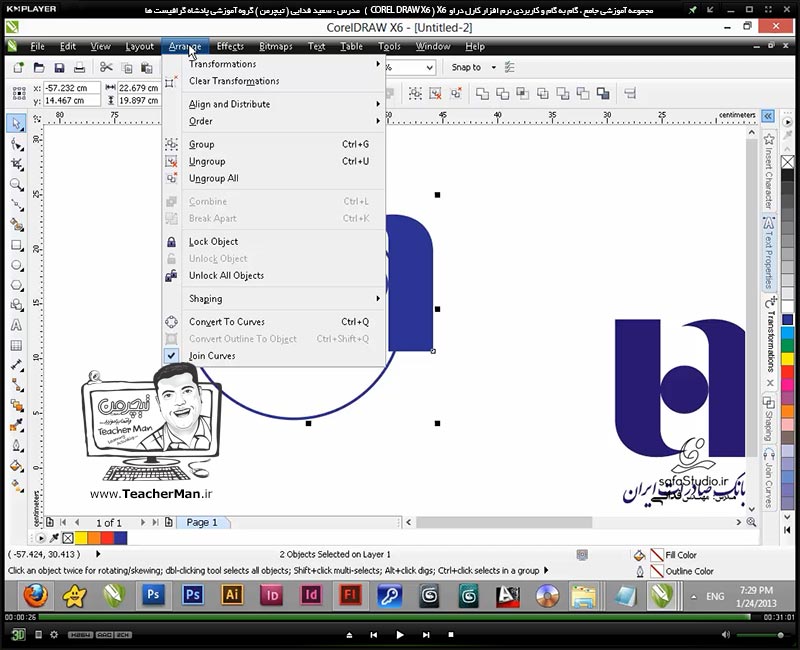Expand the Shaping submenu

pos(274,298)
